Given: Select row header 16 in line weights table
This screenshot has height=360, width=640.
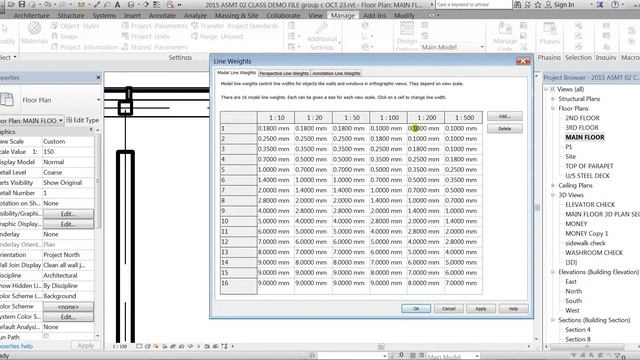Looking at the screenshot, I should [x=238, y=283].
